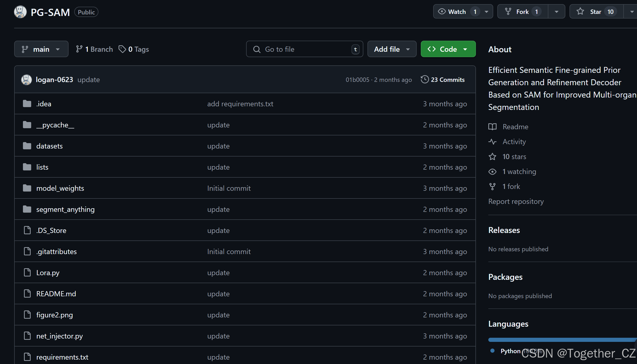Click the folder icon for segment_anything

[x=27, y=209]
